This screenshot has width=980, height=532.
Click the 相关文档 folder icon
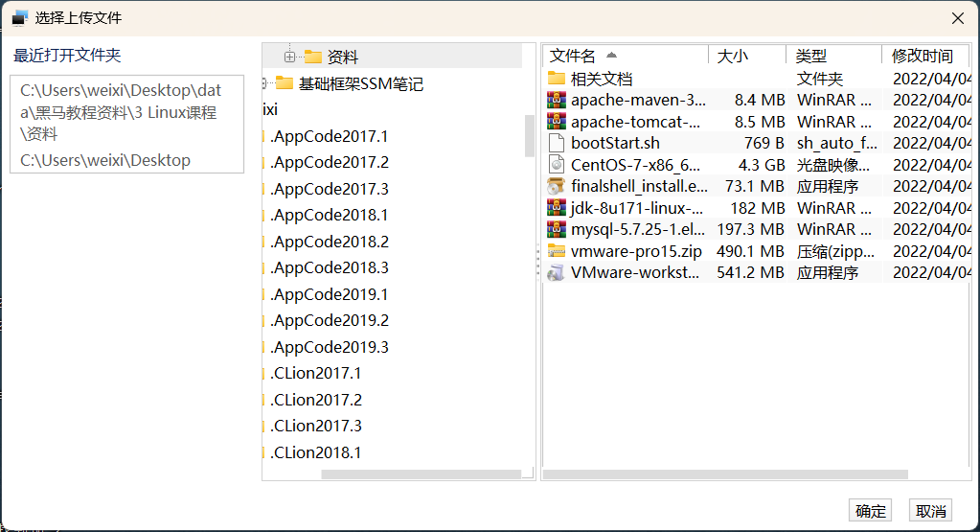point(557,79)
